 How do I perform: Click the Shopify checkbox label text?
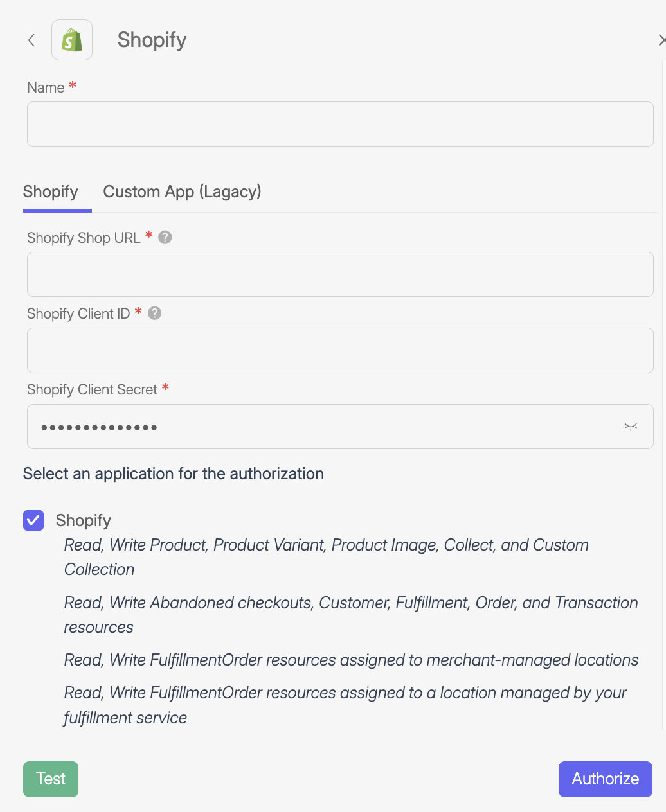[84, 520]
